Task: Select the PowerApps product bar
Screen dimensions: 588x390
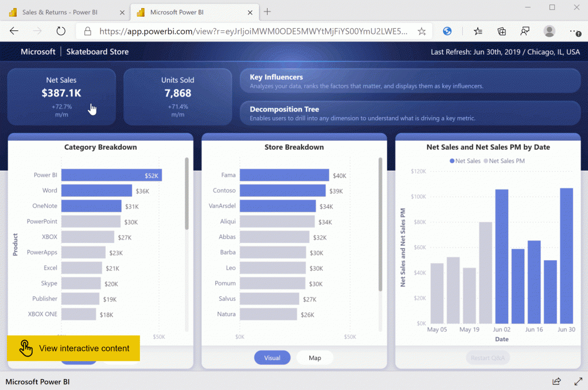Action: pyautogui.click(x=84, y=252)
